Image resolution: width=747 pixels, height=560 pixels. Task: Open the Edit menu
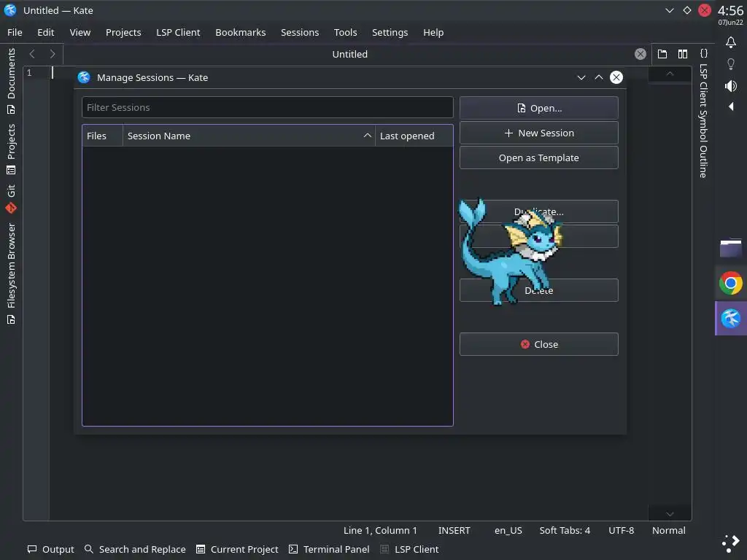(x=46, y=32)
